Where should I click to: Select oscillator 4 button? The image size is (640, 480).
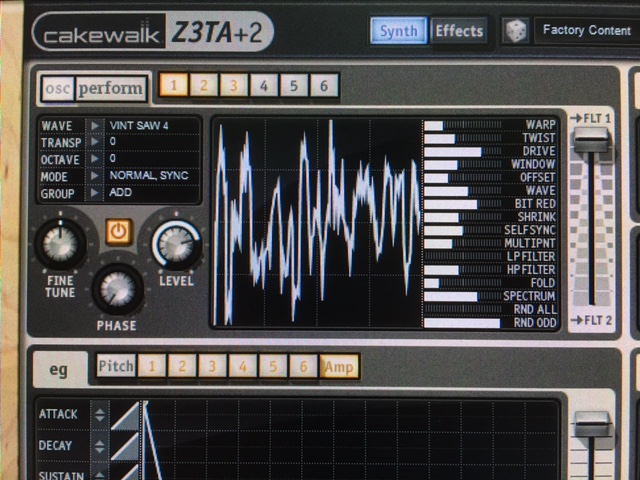click(x=264, y=86)
